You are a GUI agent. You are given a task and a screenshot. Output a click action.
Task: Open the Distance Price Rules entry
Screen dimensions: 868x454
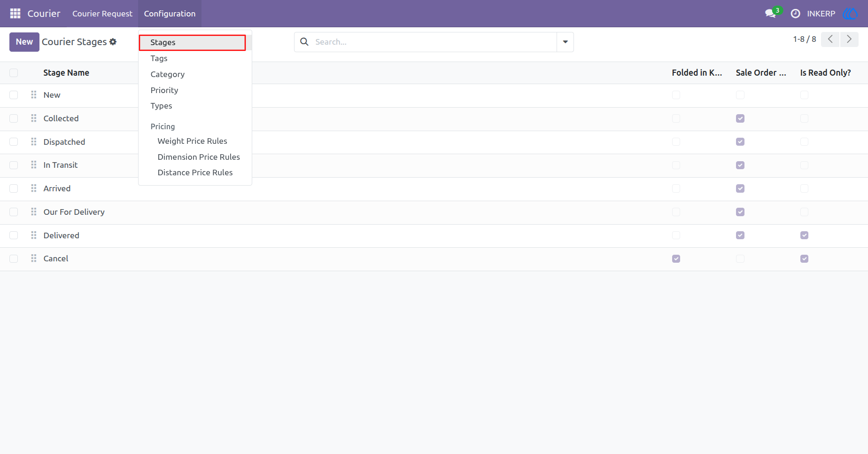[195, 172]
